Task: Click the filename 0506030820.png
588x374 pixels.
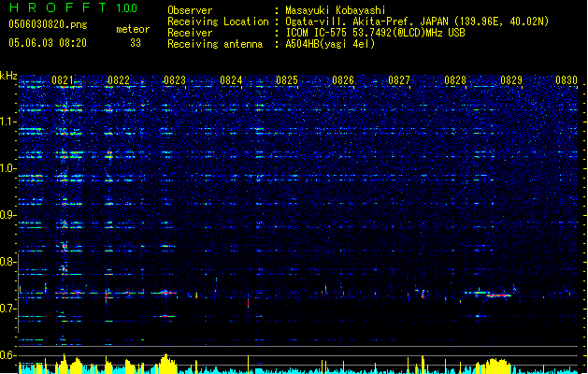Action: [48, 24]
